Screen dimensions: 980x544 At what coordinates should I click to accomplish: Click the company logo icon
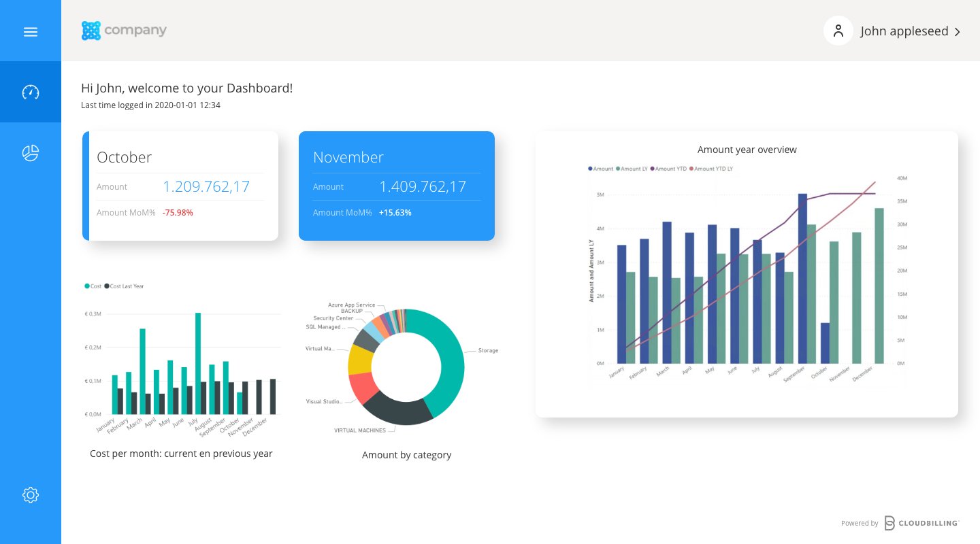coord(91,31)
